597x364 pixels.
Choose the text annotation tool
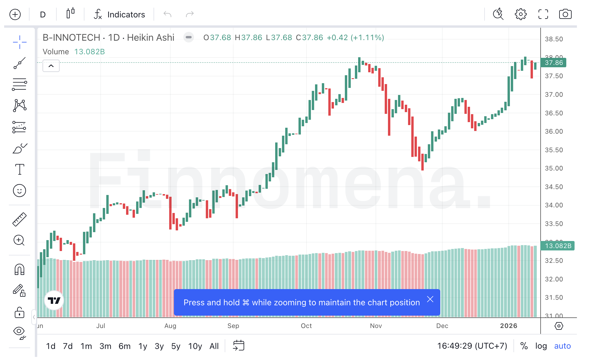coord(19,169)
